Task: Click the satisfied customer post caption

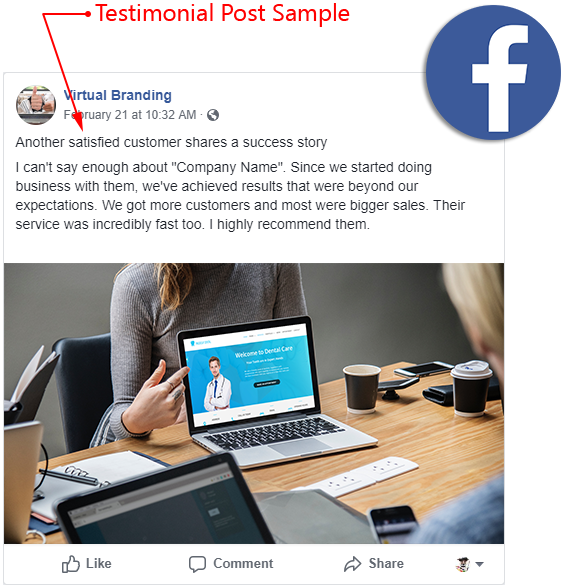Action: point(171,142)
